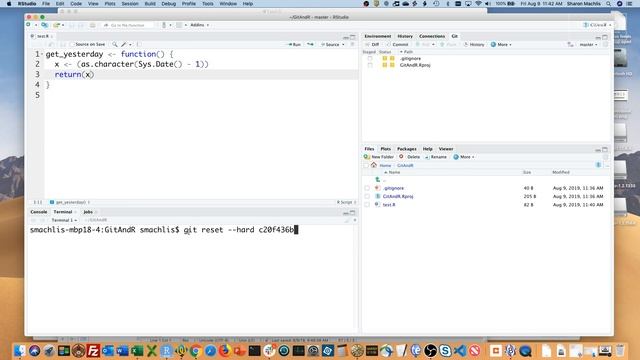Click the GitAndR breadcrumb link
The height and width of the screenshot is (360, 640).
[x=405, y=166]
